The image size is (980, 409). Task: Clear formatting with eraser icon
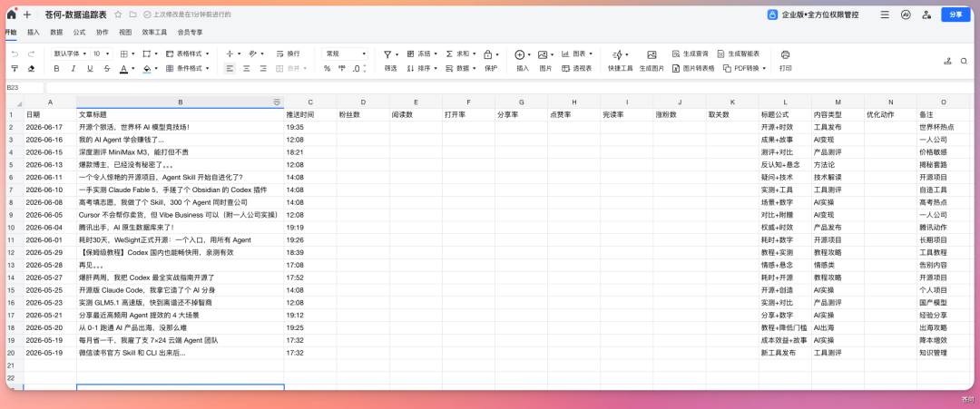[x=31, y=69]
